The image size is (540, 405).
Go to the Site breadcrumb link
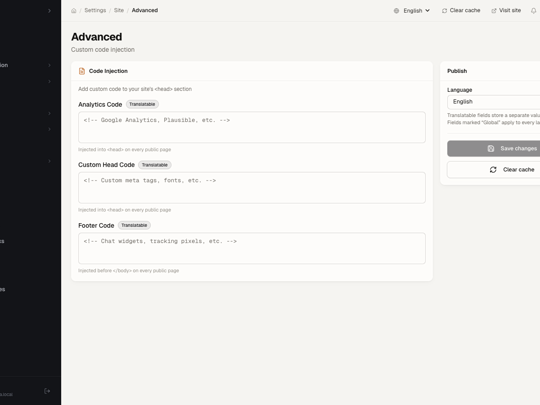tap(119, 10)
